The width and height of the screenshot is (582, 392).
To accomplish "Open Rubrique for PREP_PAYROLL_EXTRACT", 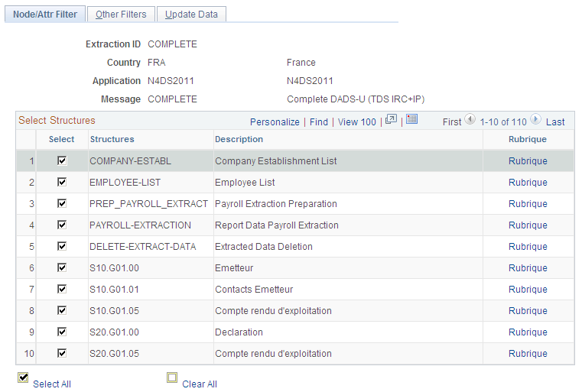I will (x=528, y=203).
